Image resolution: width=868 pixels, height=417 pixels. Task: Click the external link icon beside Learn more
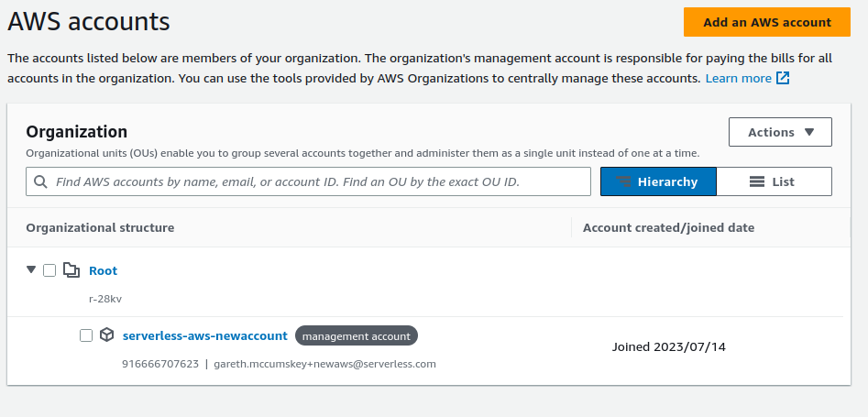(783, 78)
